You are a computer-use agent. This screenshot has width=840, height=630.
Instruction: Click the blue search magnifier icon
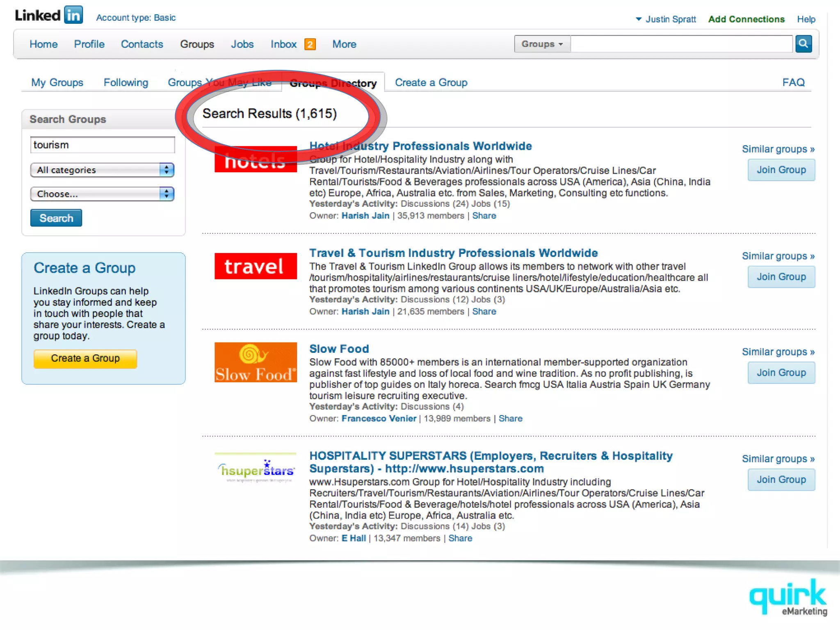tap(803, 43)
